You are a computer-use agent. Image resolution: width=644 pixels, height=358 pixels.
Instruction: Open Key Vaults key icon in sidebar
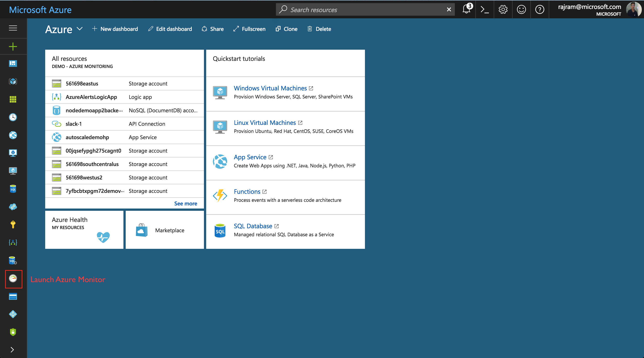(13, 224)
